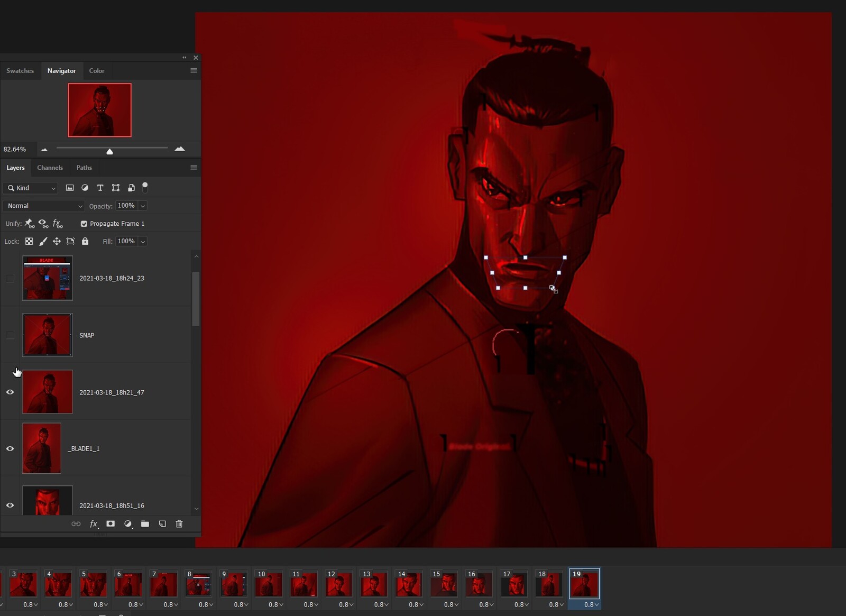Link layers icon at panel bottom
Viewport: 846px width, 616px height.
click(76, 523)
